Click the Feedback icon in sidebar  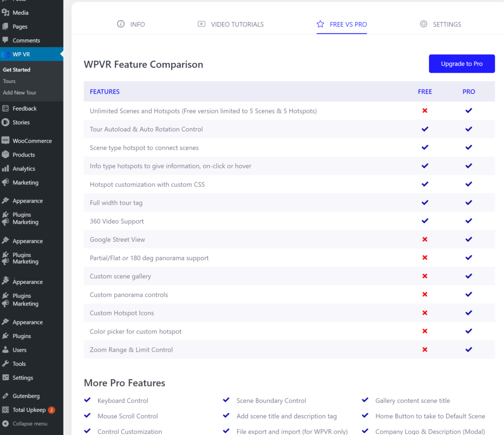pyautogui.click(x=5, y=108)
